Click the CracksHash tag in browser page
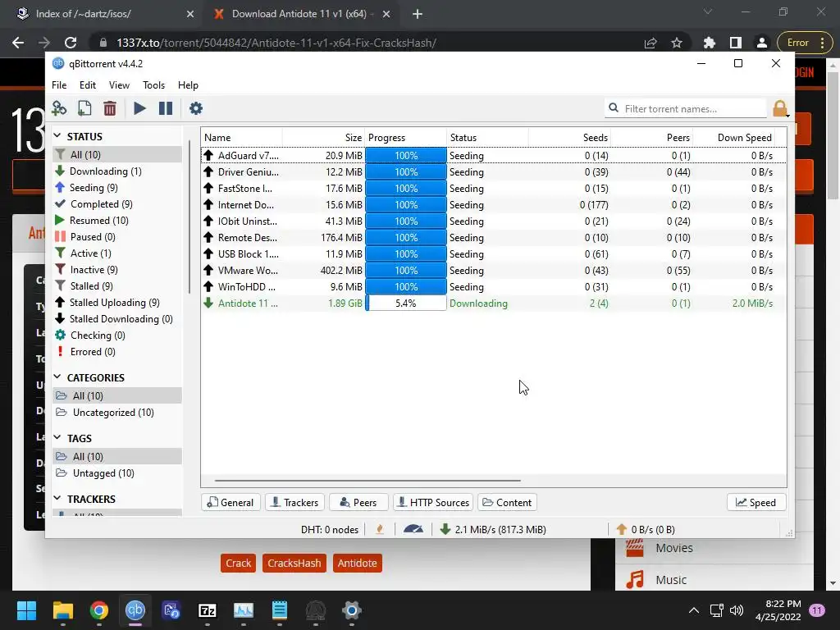Viewport: 840px width, 630px height. [294, 563]
